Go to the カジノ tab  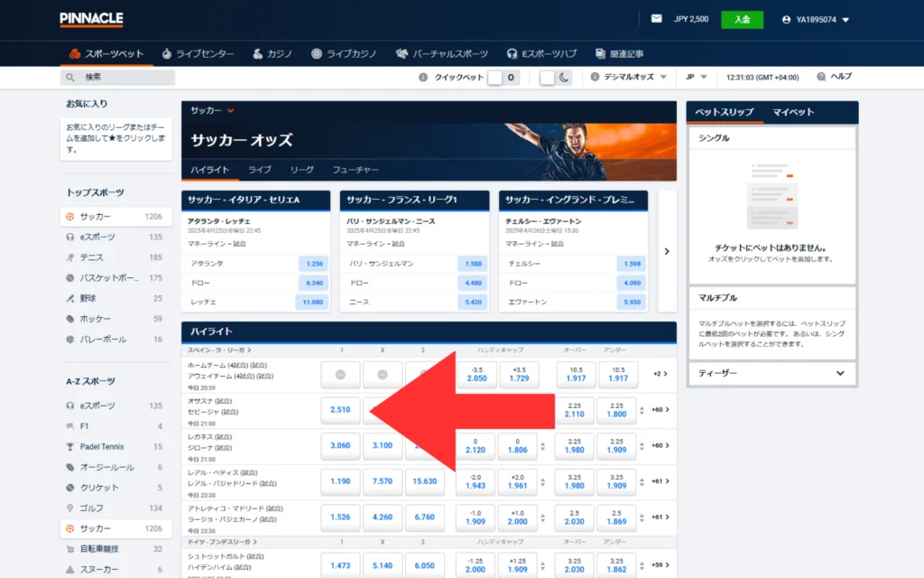273,53
